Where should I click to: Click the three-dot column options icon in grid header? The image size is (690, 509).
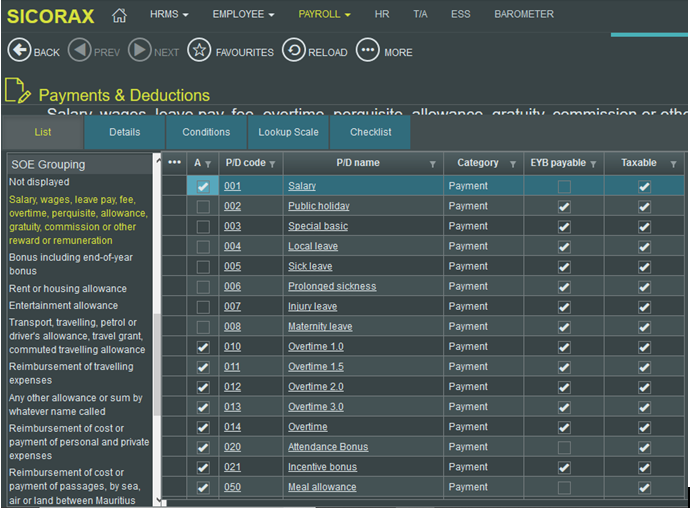[x=174, y=163]
